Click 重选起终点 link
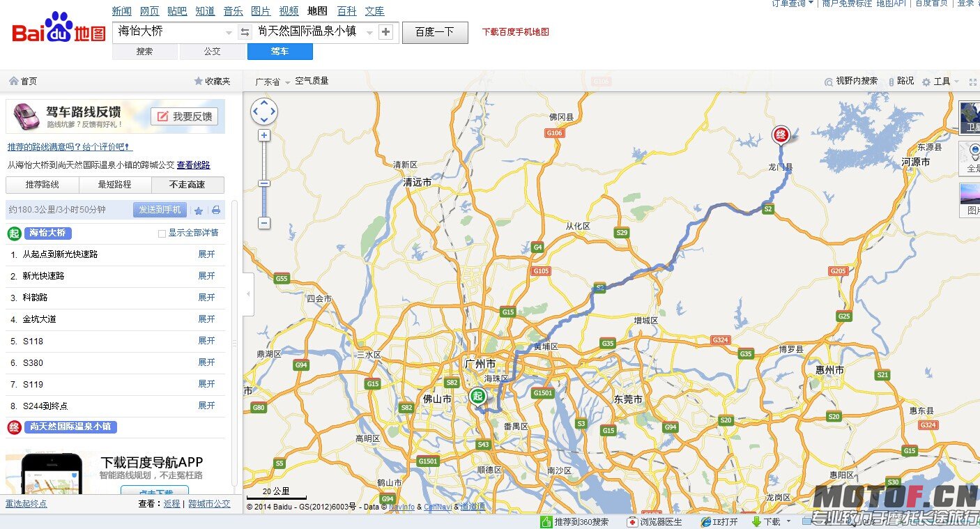980x529 pixels. pyautogui.click(x=26, y=504)
